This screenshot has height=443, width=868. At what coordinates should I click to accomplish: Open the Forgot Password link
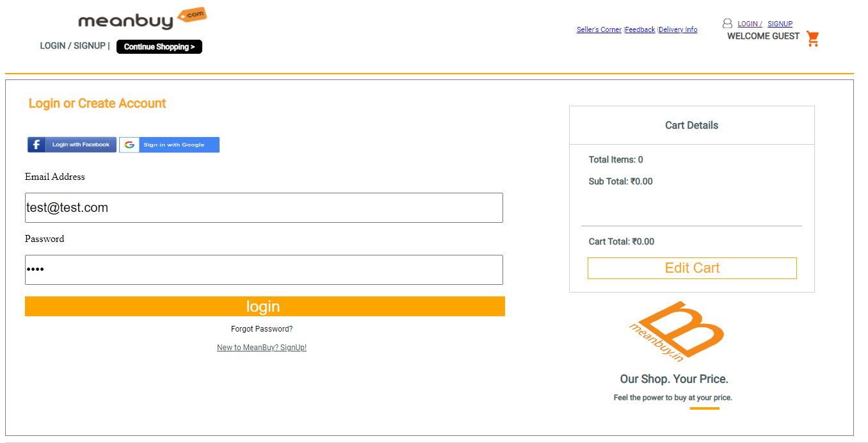point(262,329)
